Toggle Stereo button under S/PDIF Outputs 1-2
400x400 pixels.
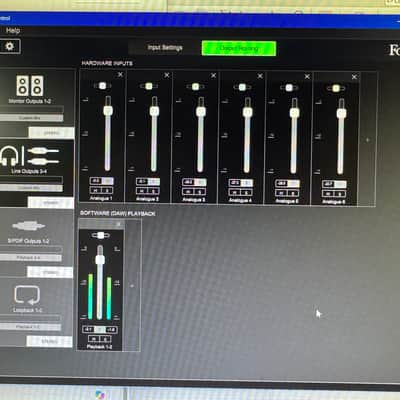tap(50, 272)
